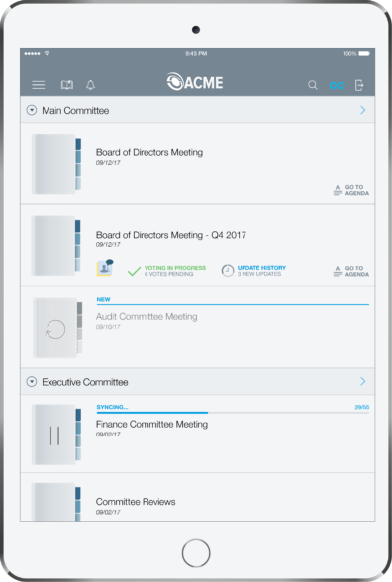Open Executive Committee right chevron
The height and width of the screenshot is (582, 392).
coord(363,381)
